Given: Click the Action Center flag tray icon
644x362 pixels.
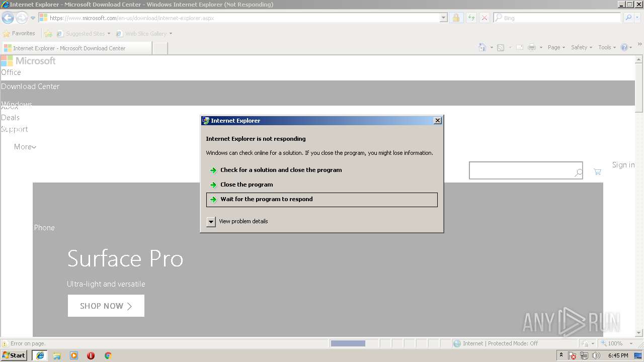Looking at the screenshot, I should (572, 355).
